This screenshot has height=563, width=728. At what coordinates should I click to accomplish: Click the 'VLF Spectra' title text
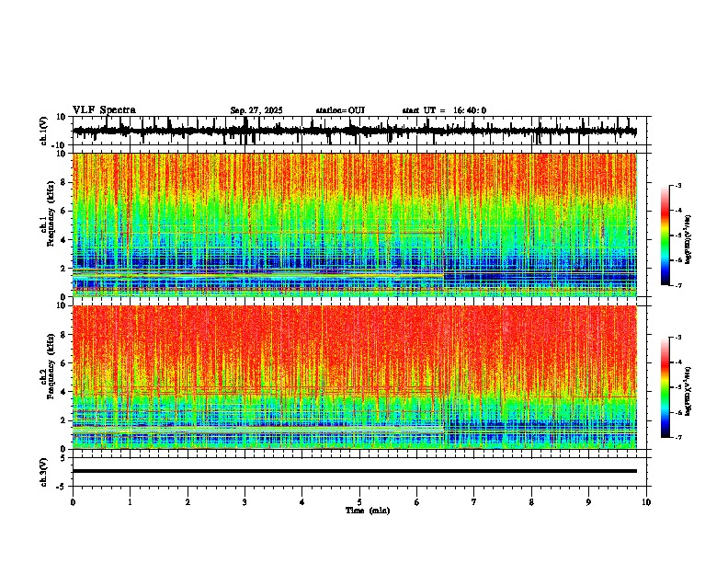click(104, 110)
